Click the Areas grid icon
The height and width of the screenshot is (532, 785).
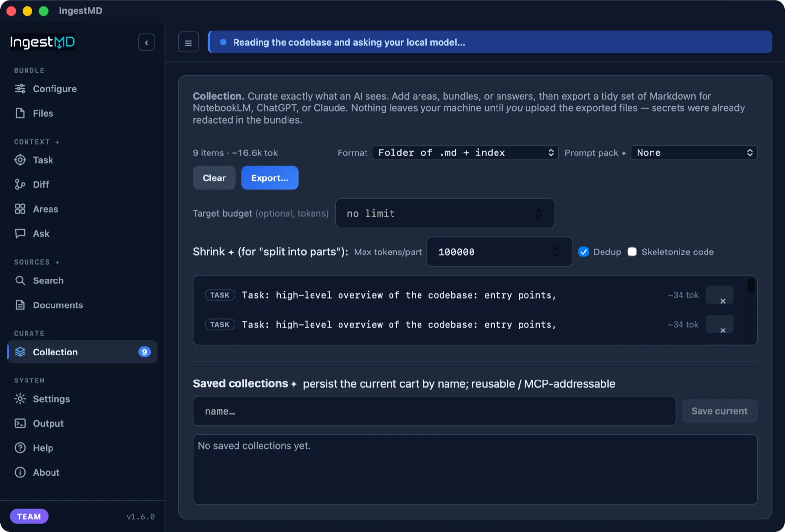tap(20, 209)
